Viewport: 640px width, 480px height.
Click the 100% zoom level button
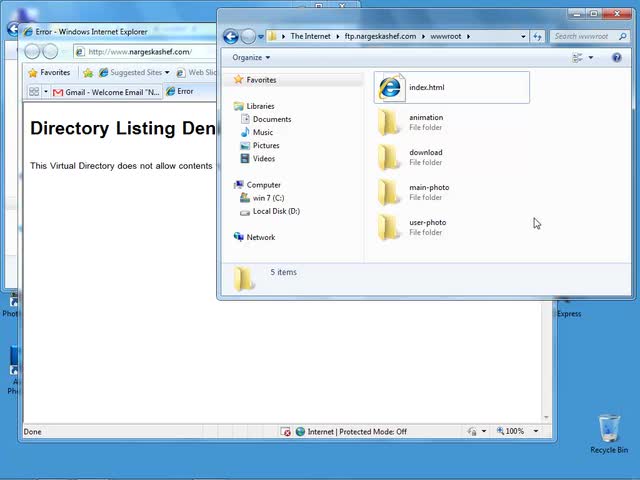(x=510, y=431)
